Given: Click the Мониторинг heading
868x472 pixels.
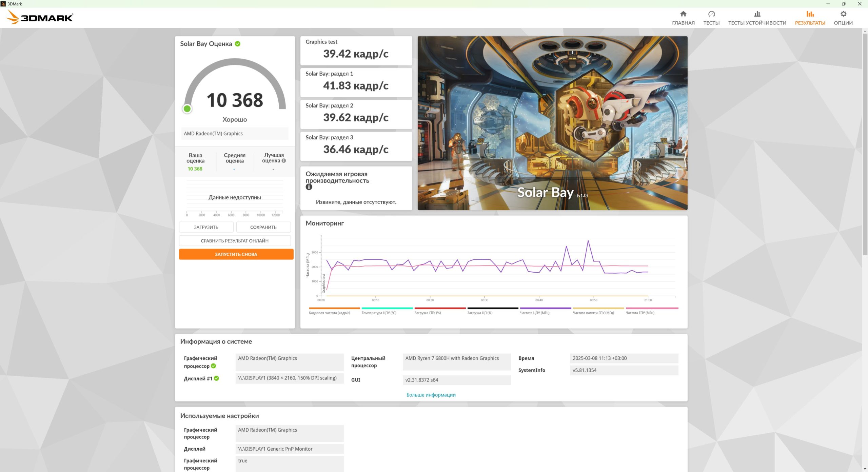Looking at the screenshot, I should [324, 223].
